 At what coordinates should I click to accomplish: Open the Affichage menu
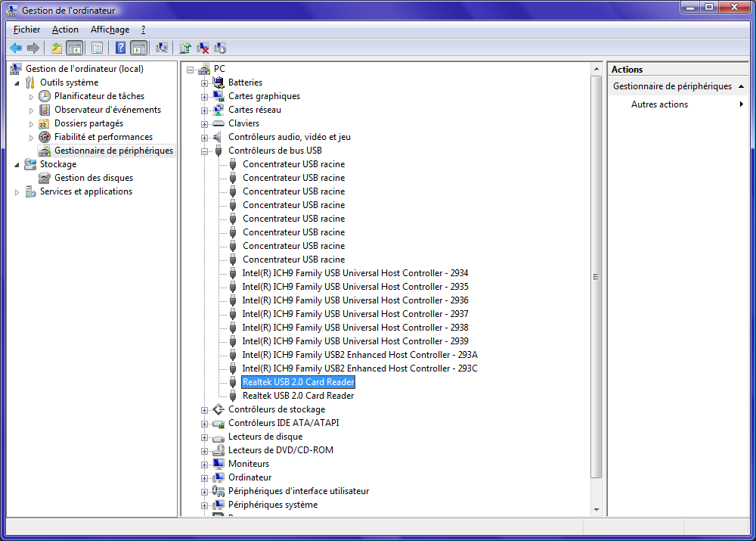point(110,30)
